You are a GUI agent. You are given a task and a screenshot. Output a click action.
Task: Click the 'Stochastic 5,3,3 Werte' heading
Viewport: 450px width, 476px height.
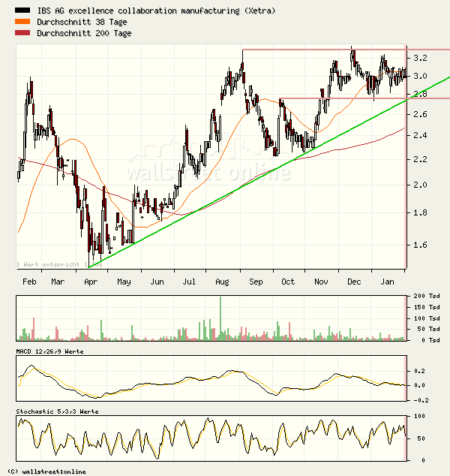pos(57,411)
